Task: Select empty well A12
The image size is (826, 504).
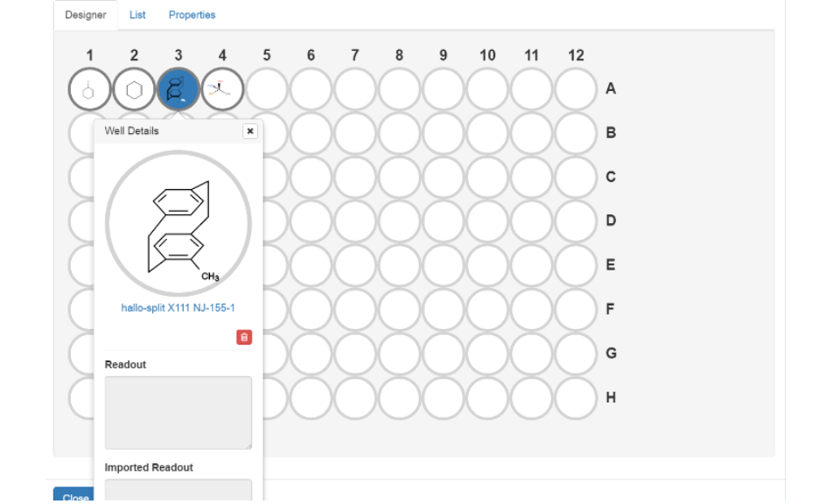Action: 576,89
